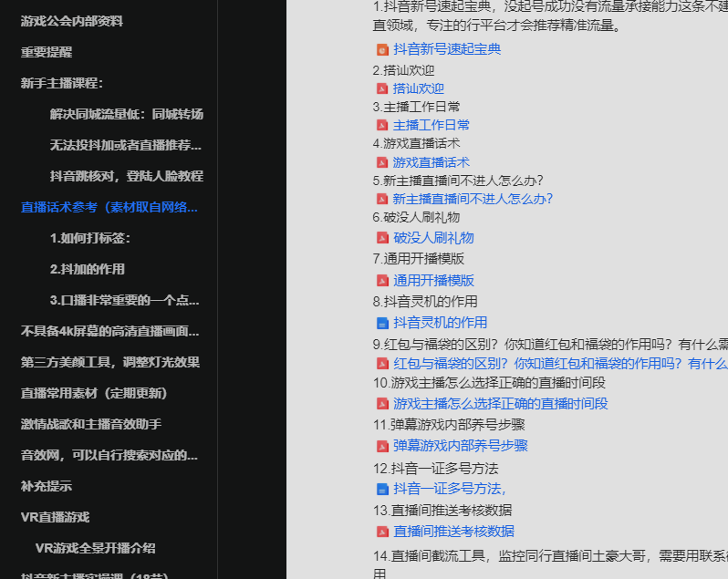The height and width of the screenshot is (579, 728).
Task: Jump to 2.抖加的作用 outline entry
Action: tap(88, 269)
